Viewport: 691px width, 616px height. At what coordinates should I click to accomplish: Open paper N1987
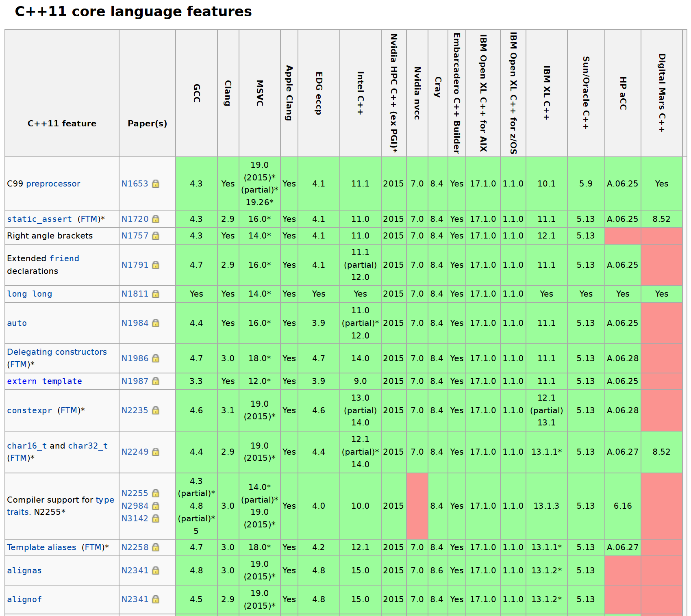pos(135,381)
